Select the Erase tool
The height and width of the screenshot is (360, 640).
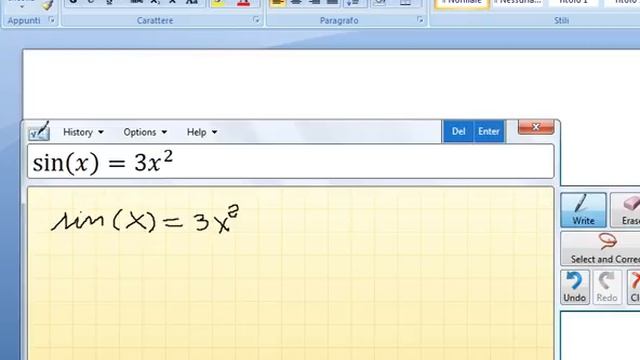(x=626, y=210)
